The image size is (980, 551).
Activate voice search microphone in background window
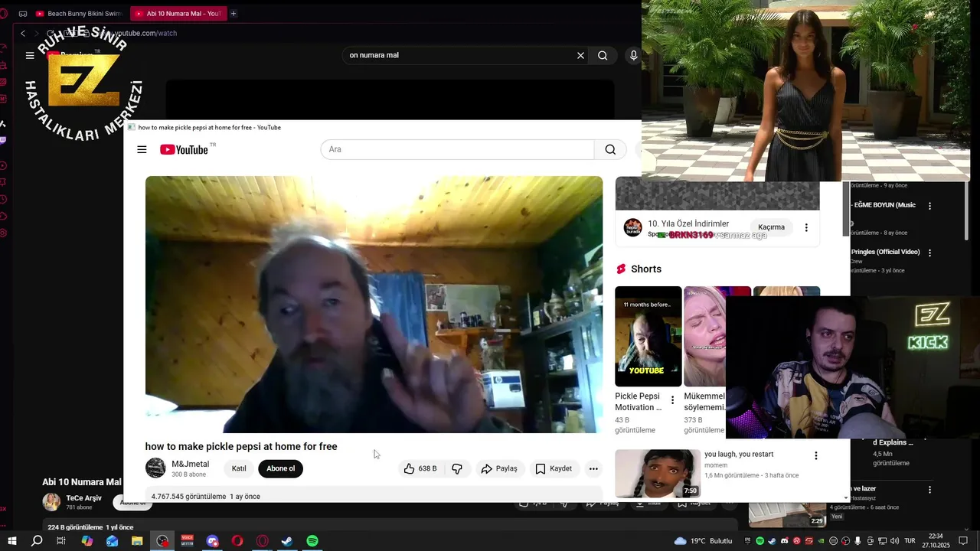pyautogui.click(x=633, y=55)
